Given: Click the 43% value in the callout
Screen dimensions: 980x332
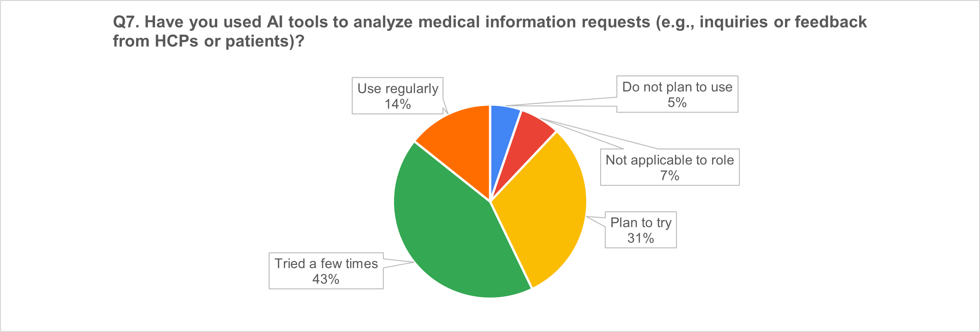Looking at the screenshot, I should point(326,279).
